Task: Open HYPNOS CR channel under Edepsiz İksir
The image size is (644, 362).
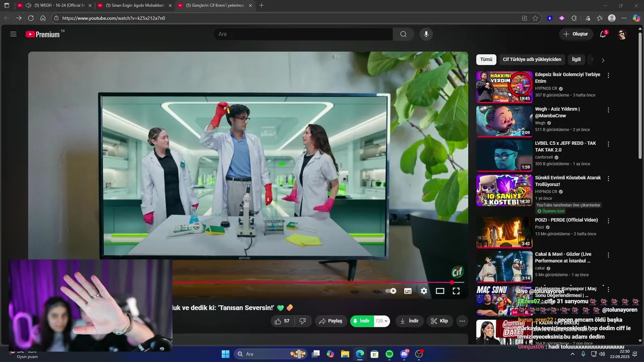Action: point(546,88)
